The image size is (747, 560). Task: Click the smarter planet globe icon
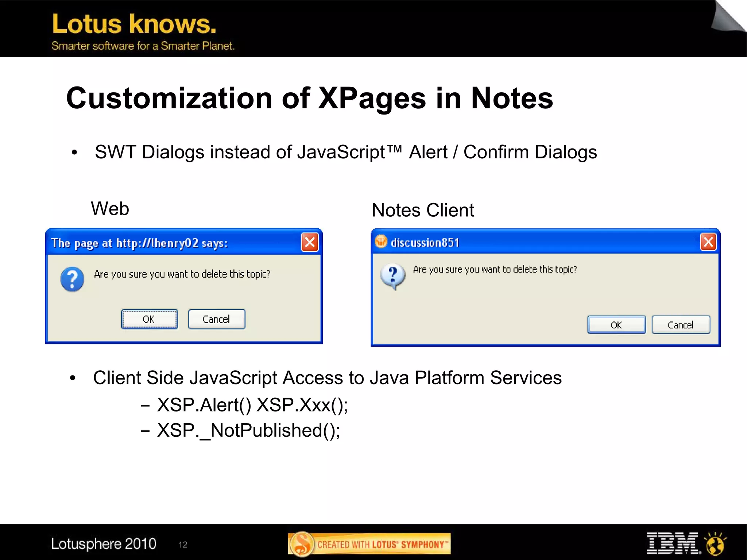715,543
